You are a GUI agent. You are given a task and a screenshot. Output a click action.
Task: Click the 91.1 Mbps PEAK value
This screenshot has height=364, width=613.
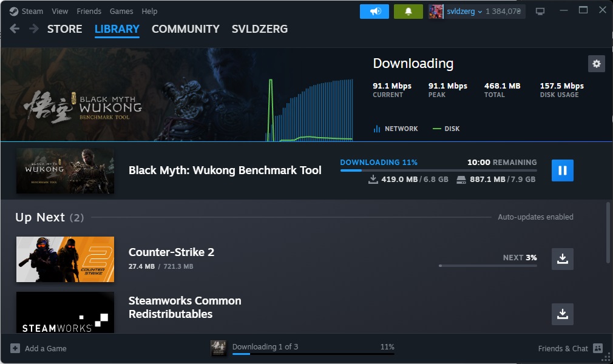pyautogui.click(x=448, y=86)
